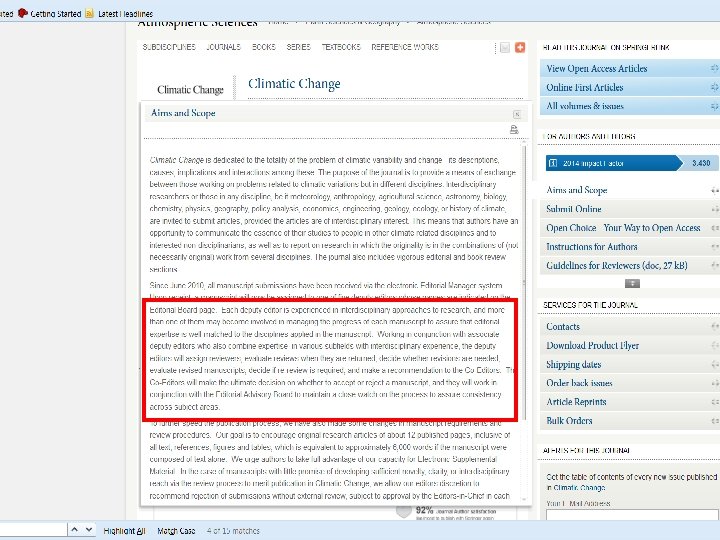This screenshot has height=540, width=720.
Task: Open Aims and Scope sidebar link
Action: tap(577, 190)
